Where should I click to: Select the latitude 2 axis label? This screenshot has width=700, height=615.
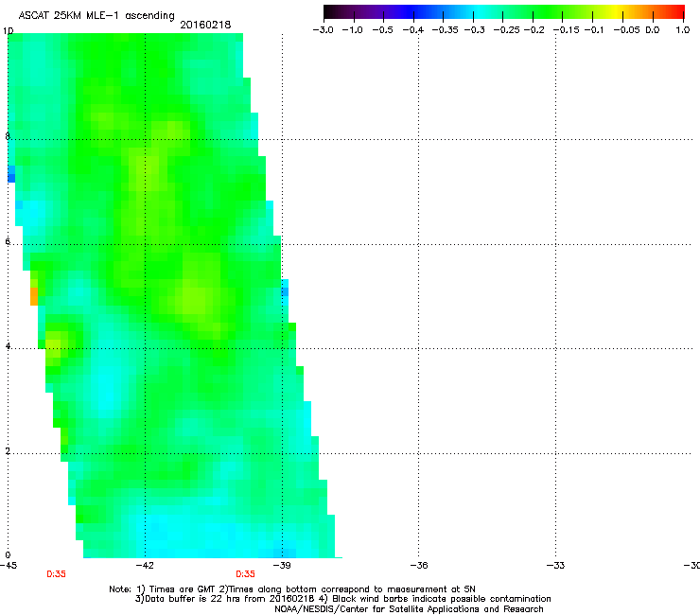pyautogui.click(x=8, y=451)
